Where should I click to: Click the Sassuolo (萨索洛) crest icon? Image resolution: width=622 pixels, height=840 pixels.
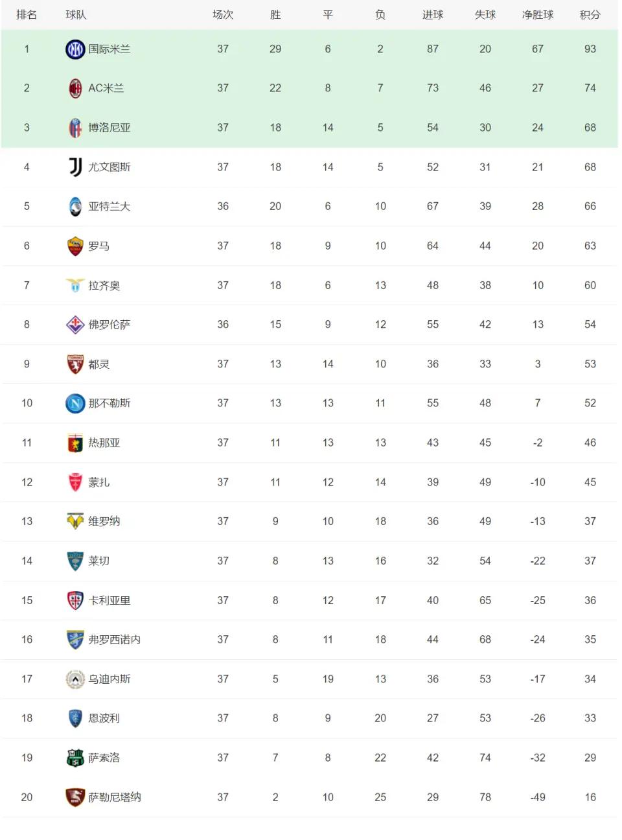click(75, 758)
